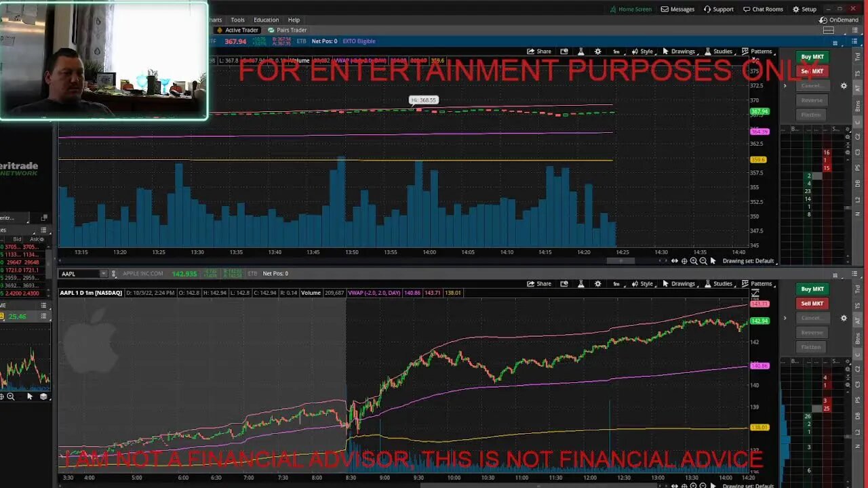This screenshot has height=488, width=868.
Task: Open upper chart settings gear
Action: pyautogui.click(x=597, y=52)
